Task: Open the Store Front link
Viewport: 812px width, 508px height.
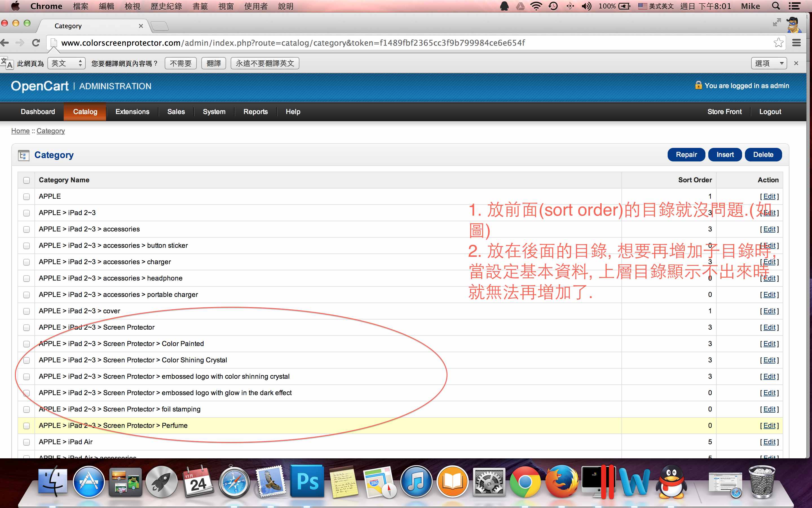Action: pyautogui.click(x=724, y=111)
